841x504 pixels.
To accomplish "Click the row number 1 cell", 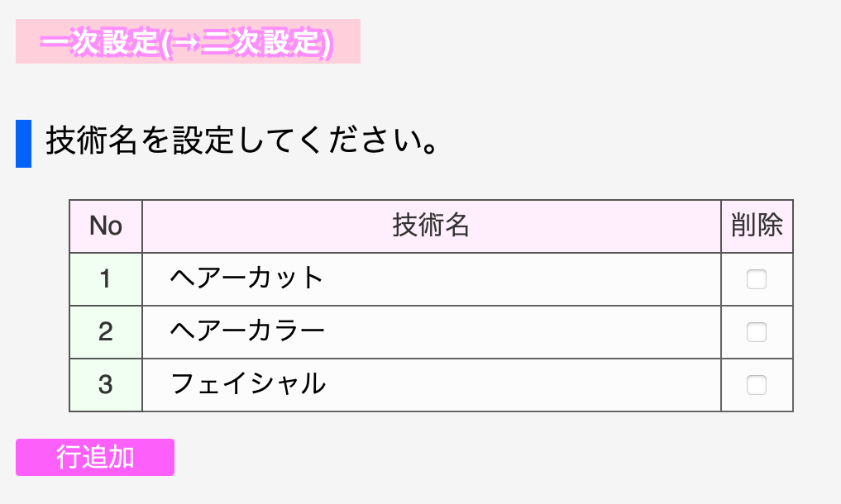I will tap(106, 279).
